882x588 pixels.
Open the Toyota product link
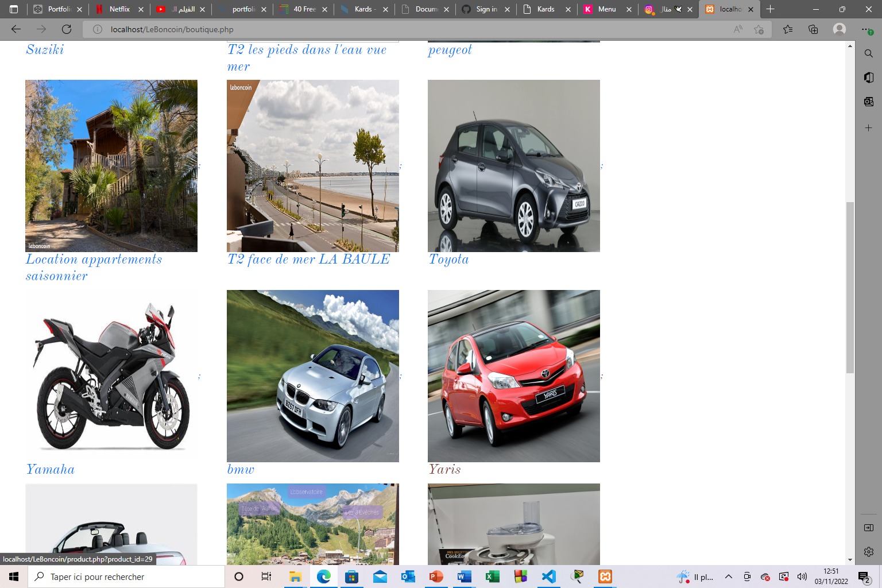click(448, 260)
